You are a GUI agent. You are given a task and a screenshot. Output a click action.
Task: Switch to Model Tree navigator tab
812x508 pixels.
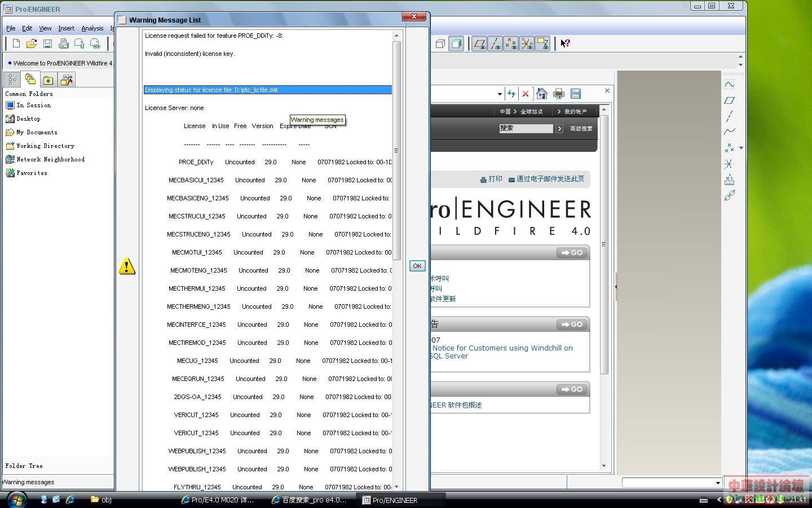coord(12,80)
